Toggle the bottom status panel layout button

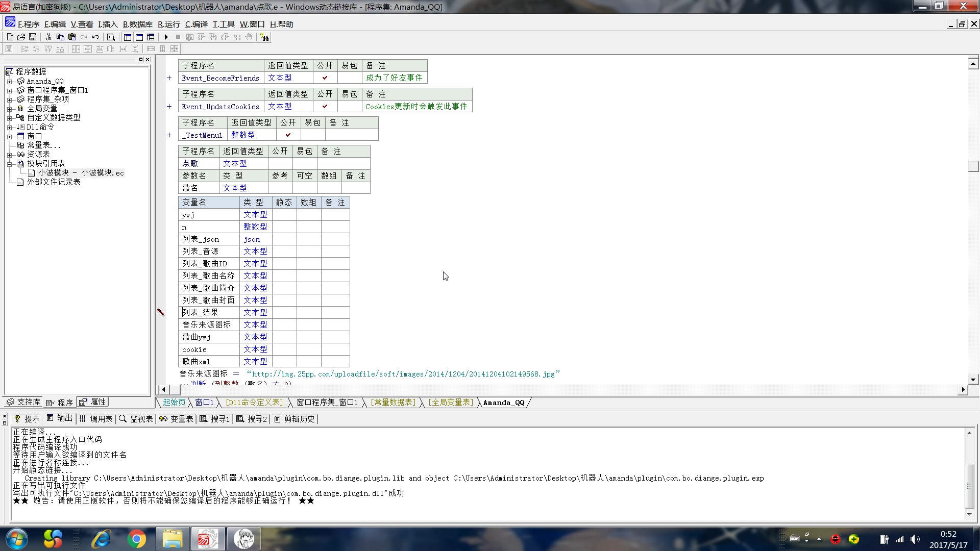(x=139, y=37)
